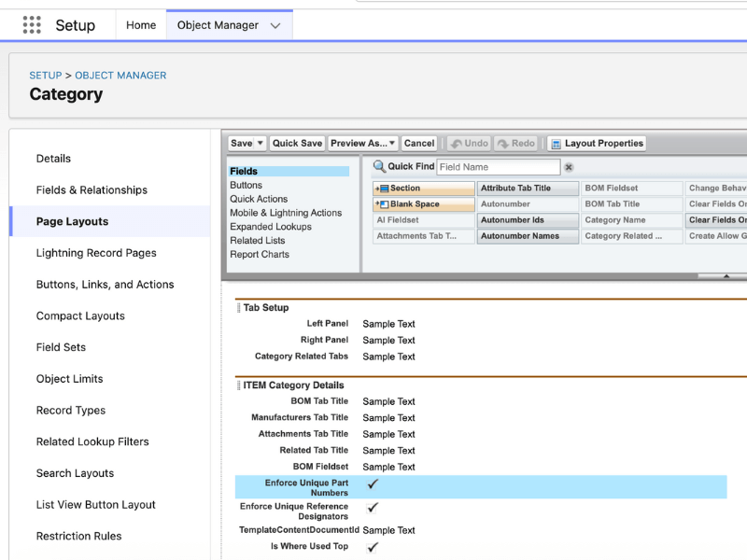The image size is (747, 560).
Task: Open Record Types in the sidebar
Action: (x=71, y=410)
